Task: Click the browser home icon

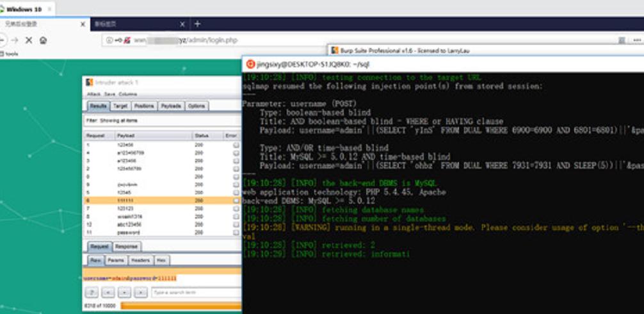Action: pyautogui.click(x=43, y=40)
